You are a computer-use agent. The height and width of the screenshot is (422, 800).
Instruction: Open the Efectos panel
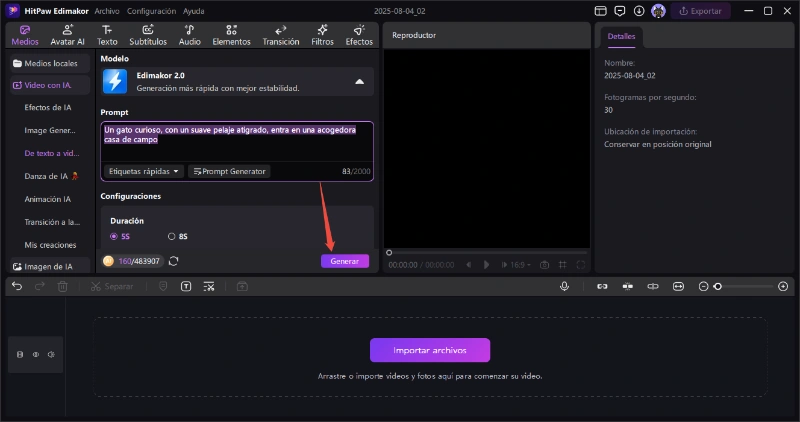click(x=359, y=36)
